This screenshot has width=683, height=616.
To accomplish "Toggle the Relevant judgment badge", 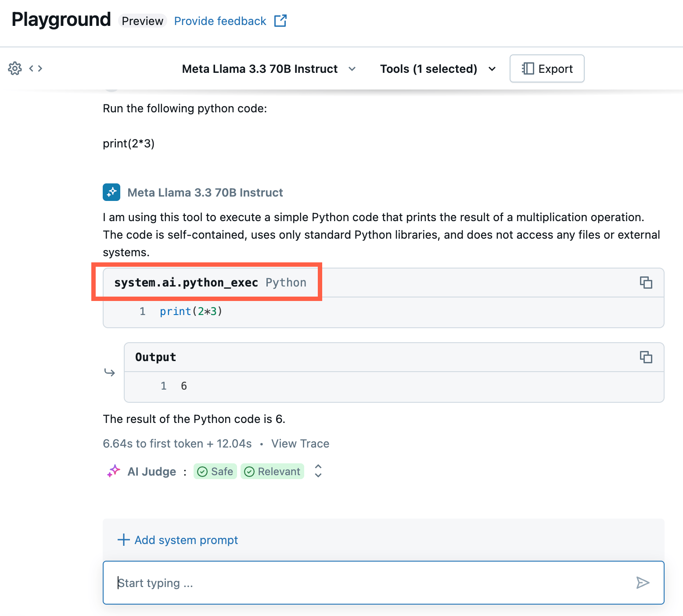I will [x=272, y=471].
